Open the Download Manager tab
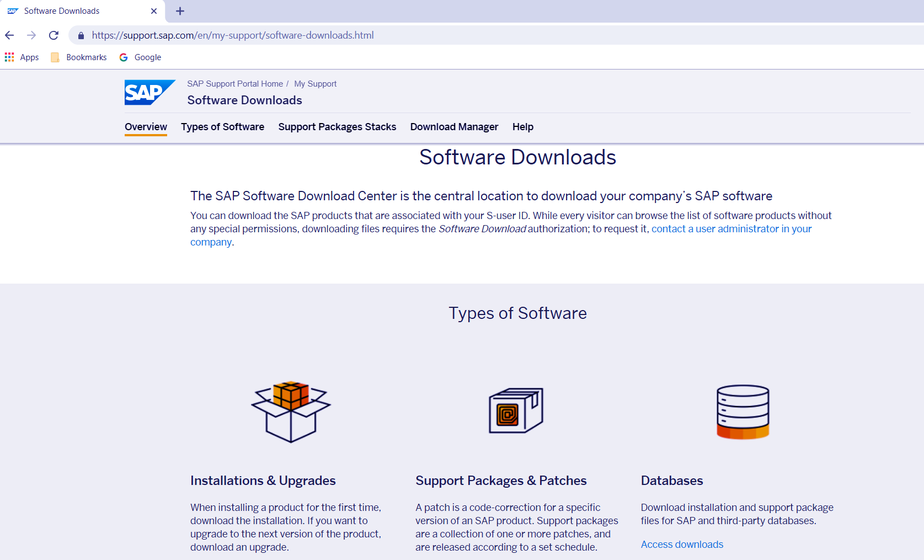This screenshot has width=924, height=560. [454, 127]
